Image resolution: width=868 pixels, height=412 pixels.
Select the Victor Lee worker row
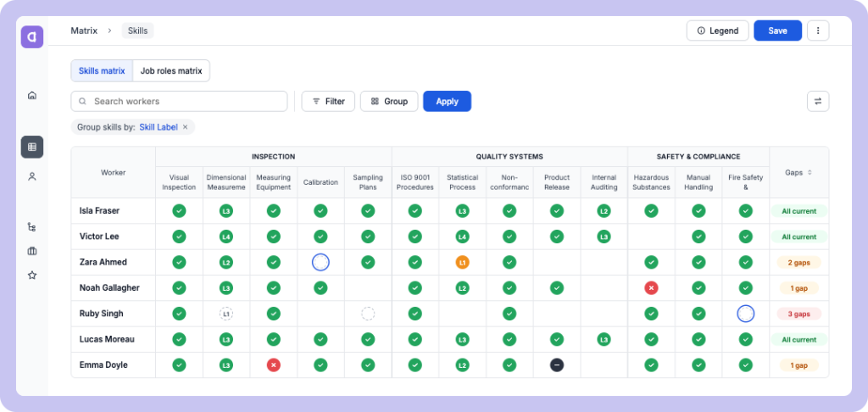pyautogui.click(x=450, y=237)
